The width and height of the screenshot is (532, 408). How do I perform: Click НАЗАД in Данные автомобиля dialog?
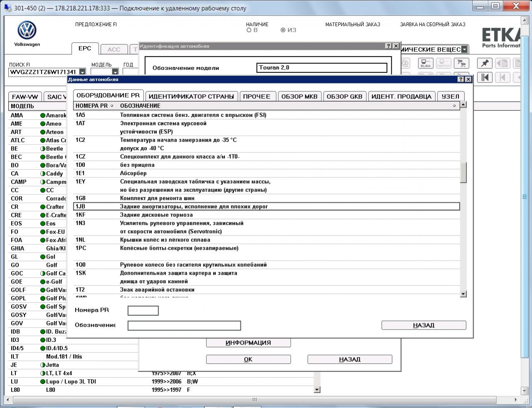424,325
